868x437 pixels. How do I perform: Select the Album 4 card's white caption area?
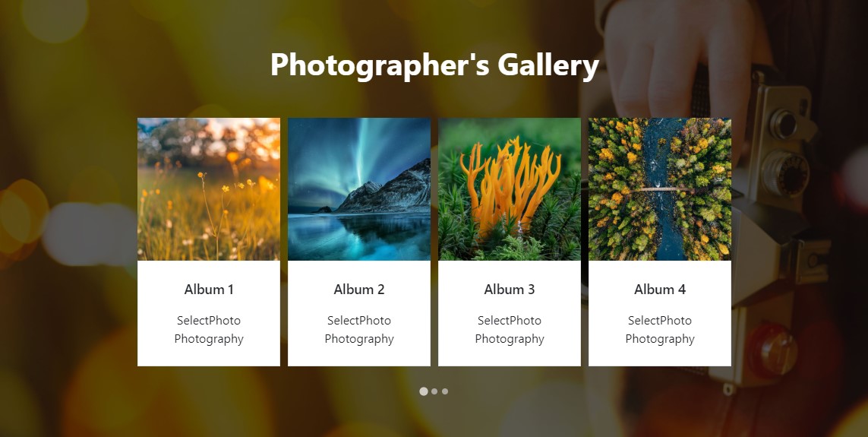tap(660, 313)
